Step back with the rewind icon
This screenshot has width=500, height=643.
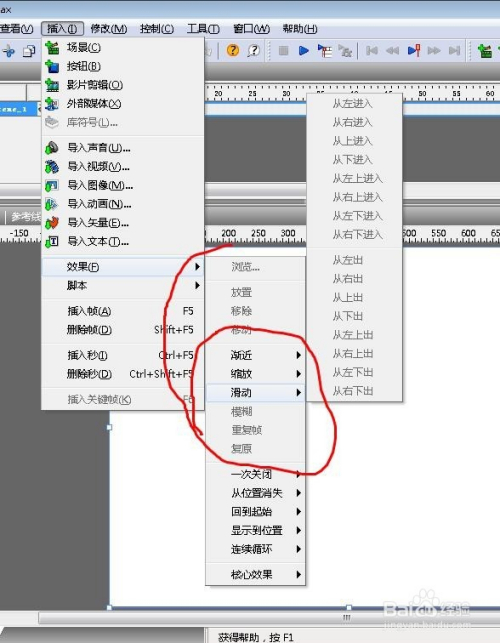point(393,50)
